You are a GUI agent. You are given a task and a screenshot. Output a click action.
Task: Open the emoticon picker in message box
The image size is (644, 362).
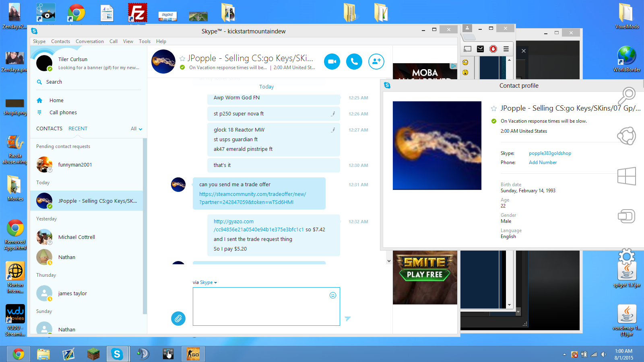[333, 295]
